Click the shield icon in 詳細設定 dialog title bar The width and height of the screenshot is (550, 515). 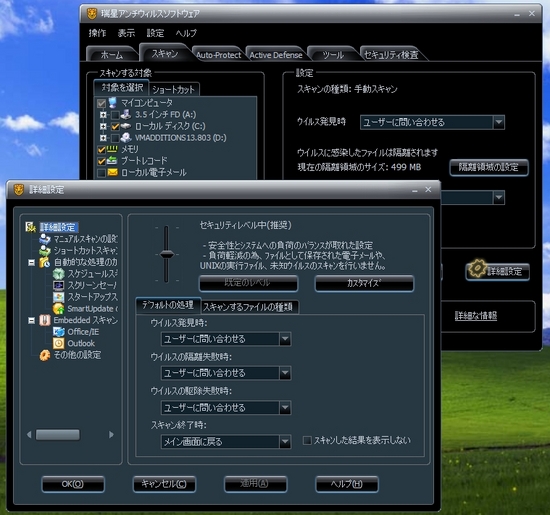tap(19, 190)
